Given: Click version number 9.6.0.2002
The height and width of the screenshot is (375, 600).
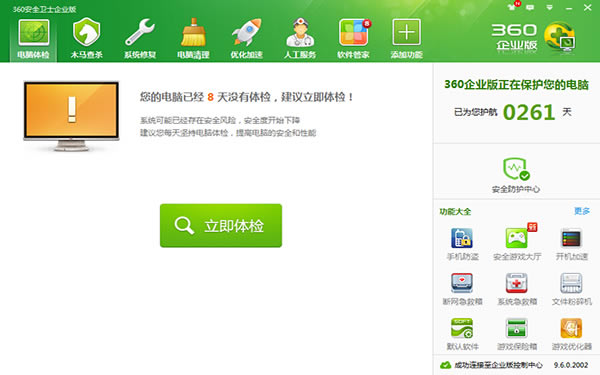Looking at the screenshot, I should 571,365.
